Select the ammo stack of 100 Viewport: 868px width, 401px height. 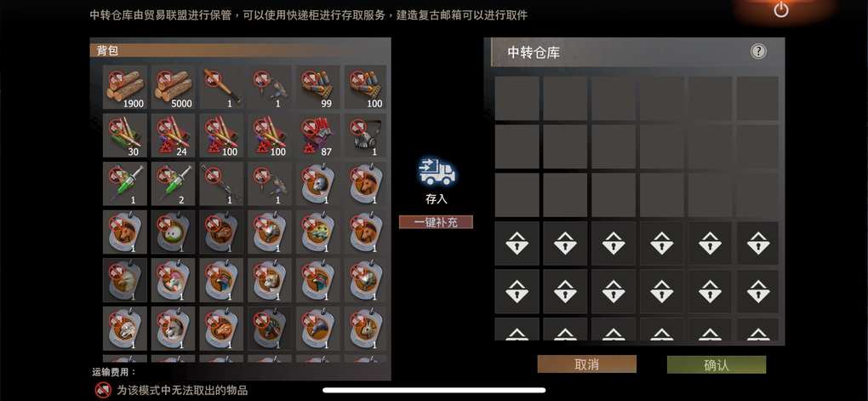365,87
